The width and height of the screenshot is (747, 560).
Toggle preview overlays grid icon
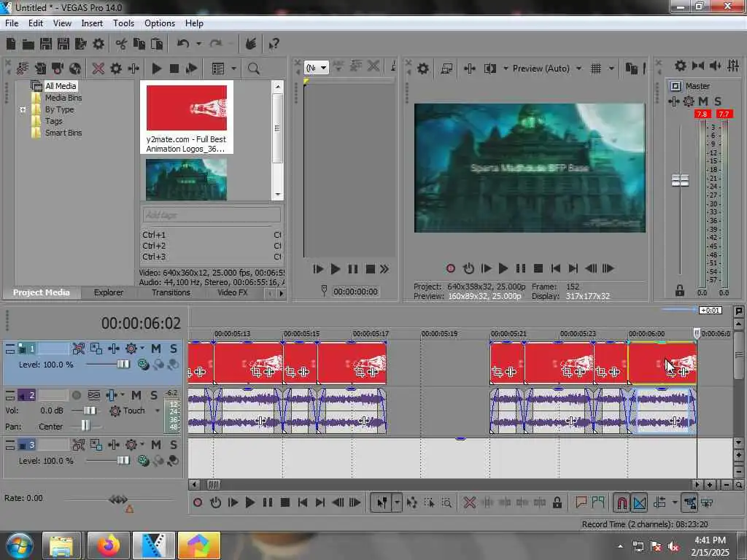595,69
